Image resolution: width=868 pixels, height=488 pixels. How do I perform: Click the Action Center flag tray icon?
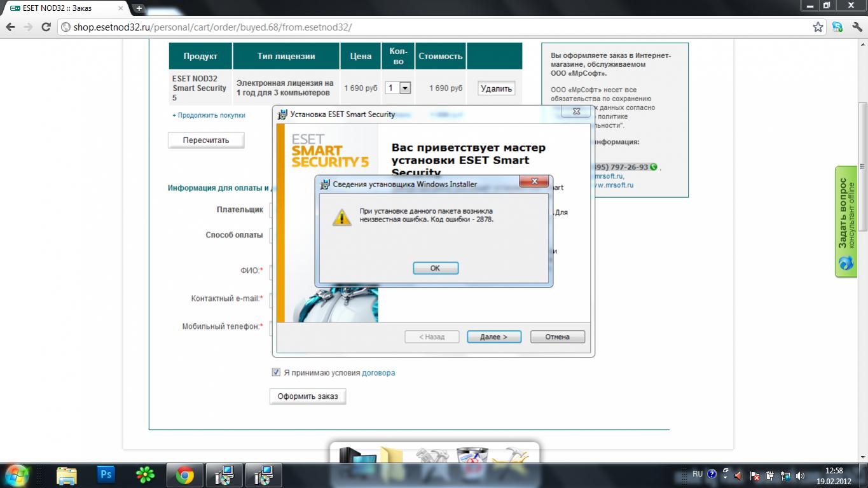755,475
